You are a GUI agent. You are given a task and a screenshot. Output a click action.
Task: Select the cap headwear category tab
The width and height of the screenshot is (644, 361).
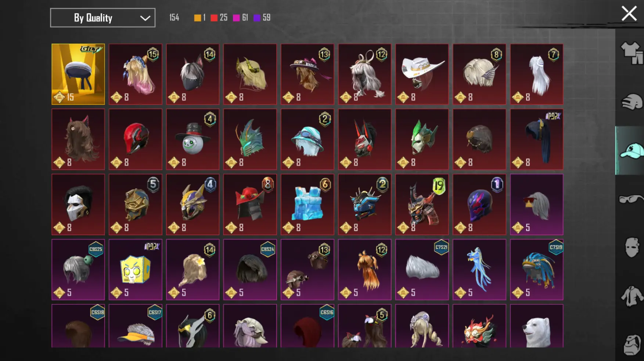631,150
